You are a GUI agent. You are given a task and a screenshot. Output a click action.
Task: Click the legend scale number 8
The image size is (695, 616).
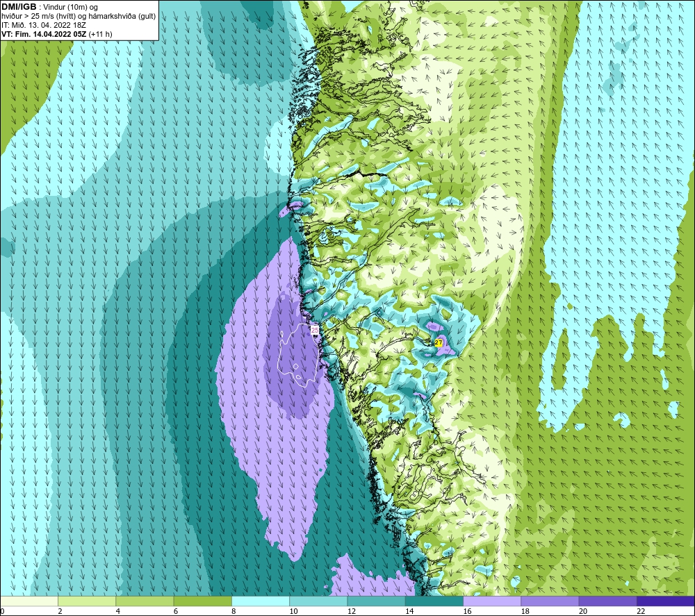tap(234, 612)
